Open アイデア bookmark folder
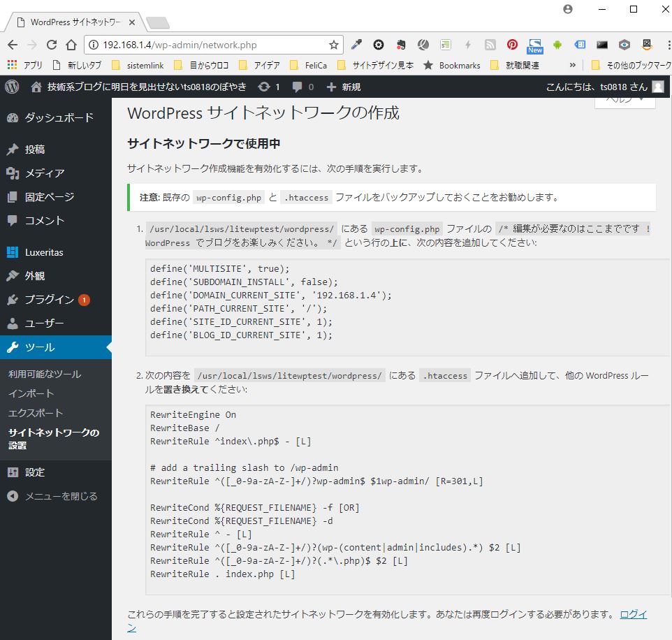This screenshot has width=672, height=640. (x=260, y=65)
